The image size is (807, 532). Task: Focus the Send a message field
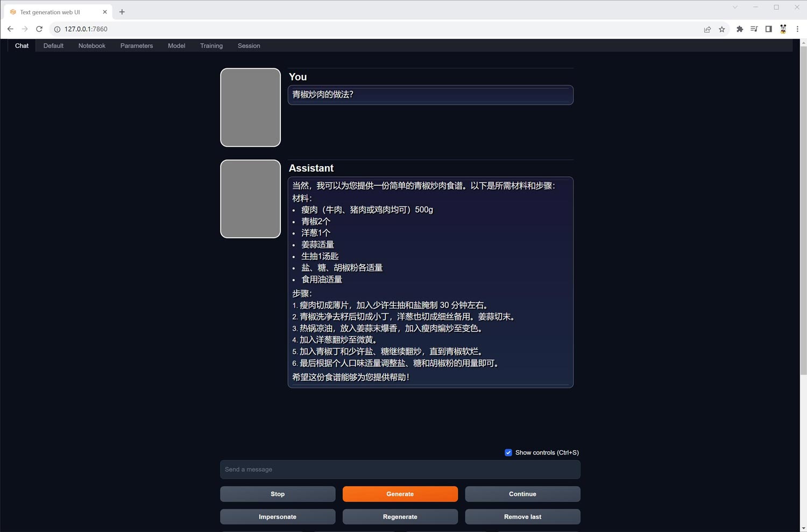400,470
